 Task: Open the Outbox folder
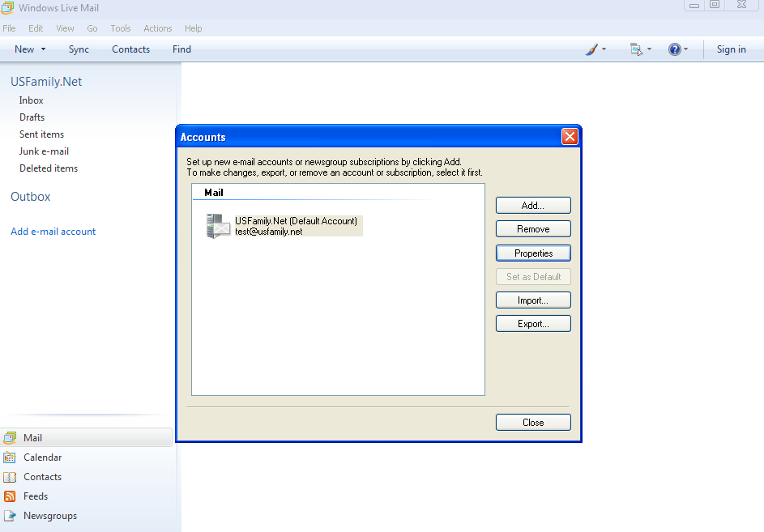point(31,197)
